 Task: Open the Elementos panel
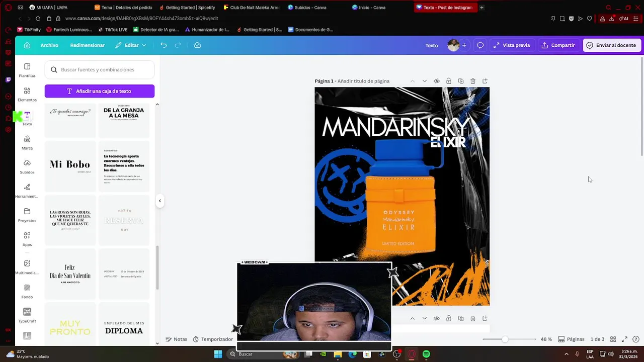click(x=27, y=94)
